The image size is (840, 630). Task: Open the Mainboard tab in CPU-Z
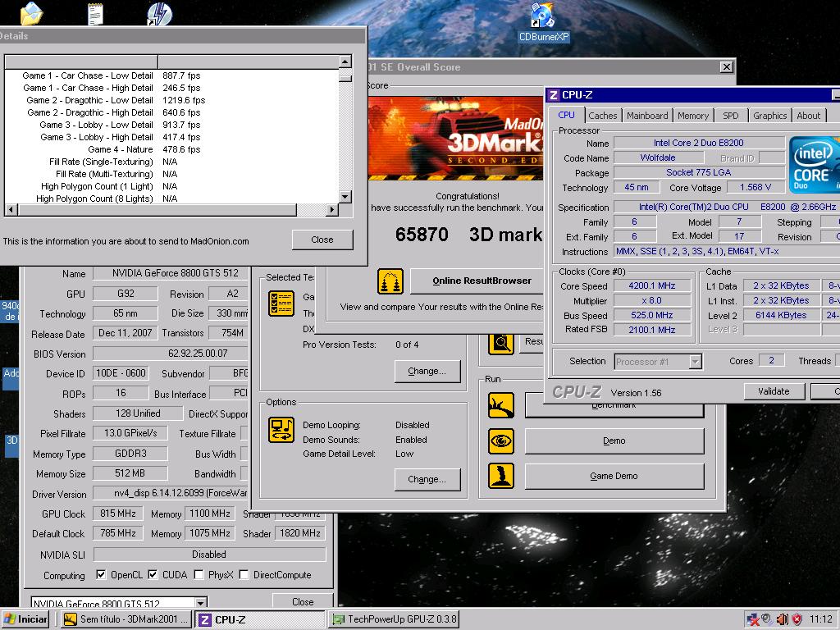(647, 116)
